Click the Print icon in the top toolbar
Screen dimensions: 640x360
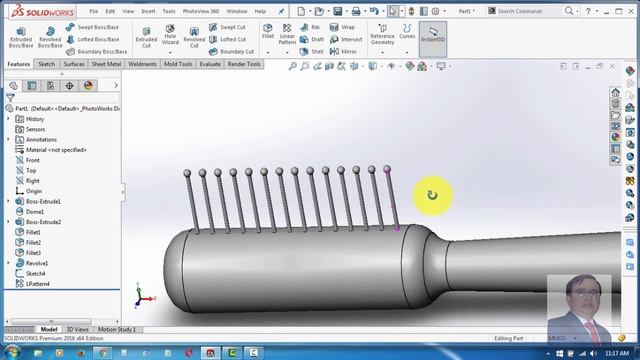[x=356, y=11]
